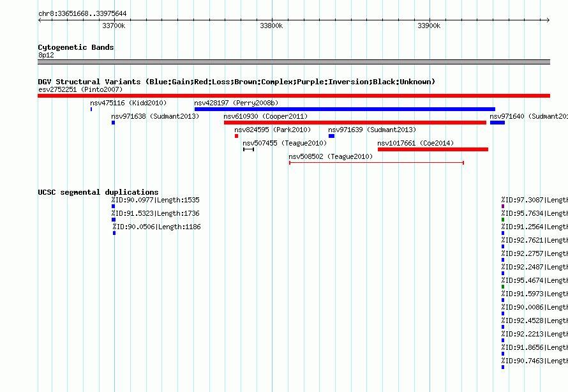Click the nsv1017661 (Coe2014) label
This screenshot has height=392, width=568.
[x=415, y=143]
